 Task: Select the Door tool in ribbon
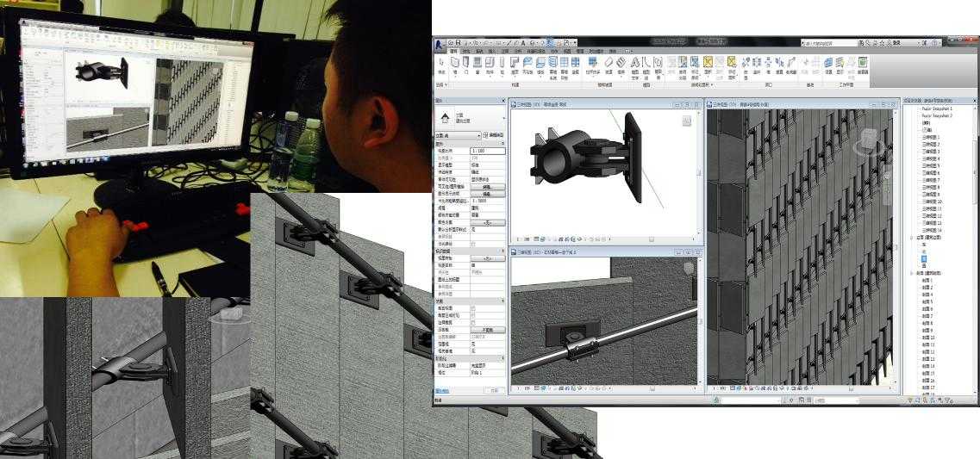coord(467,65)
